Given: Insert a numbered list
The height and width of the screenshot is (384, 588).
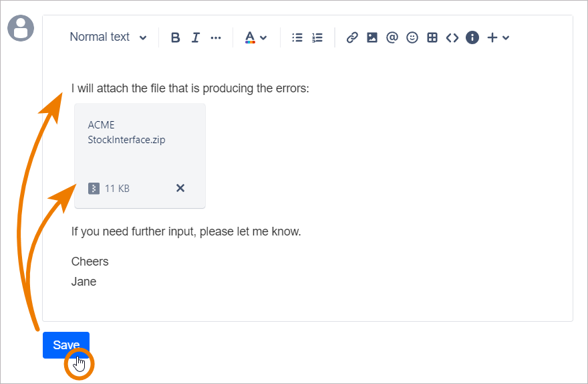Looking at the screenshot, I should click(317, 37).
